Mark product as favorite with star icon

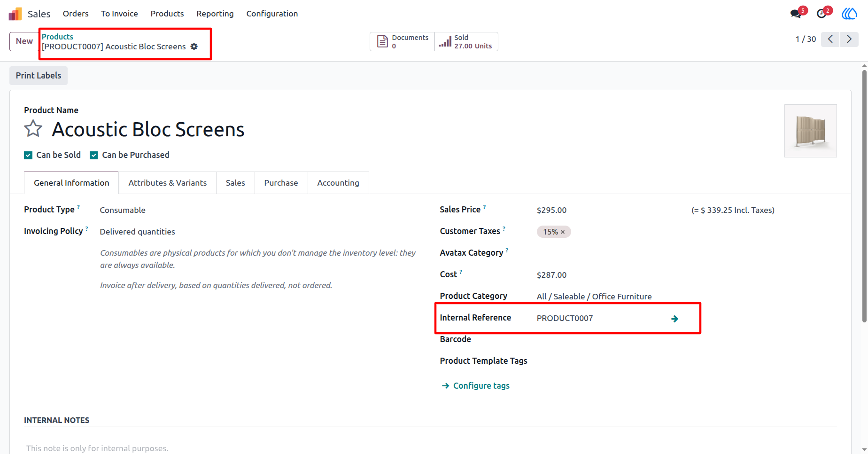(x=33, y=129)
